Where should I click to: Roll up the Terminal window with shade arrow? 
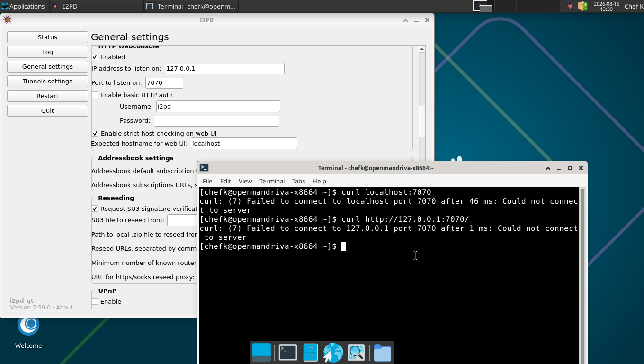pyautogui.click(x=548, y=168)
